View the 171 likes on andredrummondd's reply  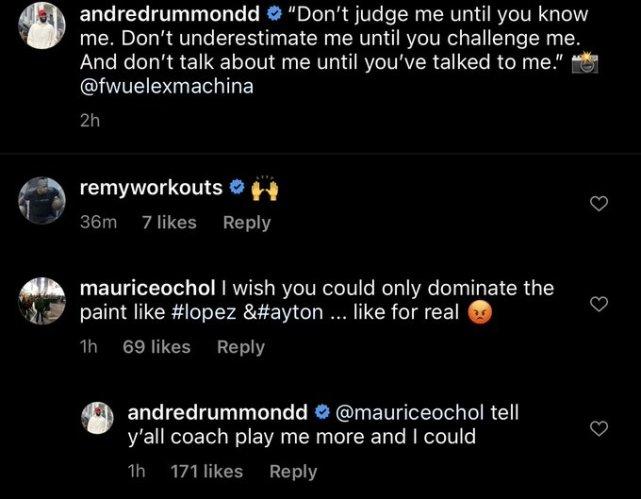pyautogui.click(x=207, y=471)
